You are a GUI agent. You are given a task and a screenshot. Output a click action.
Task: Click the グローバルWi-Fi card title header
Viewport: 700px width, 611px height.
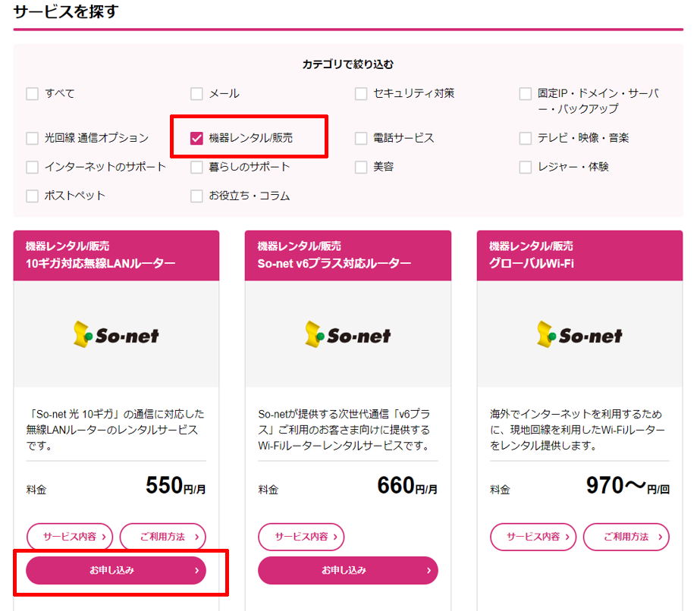580,255
